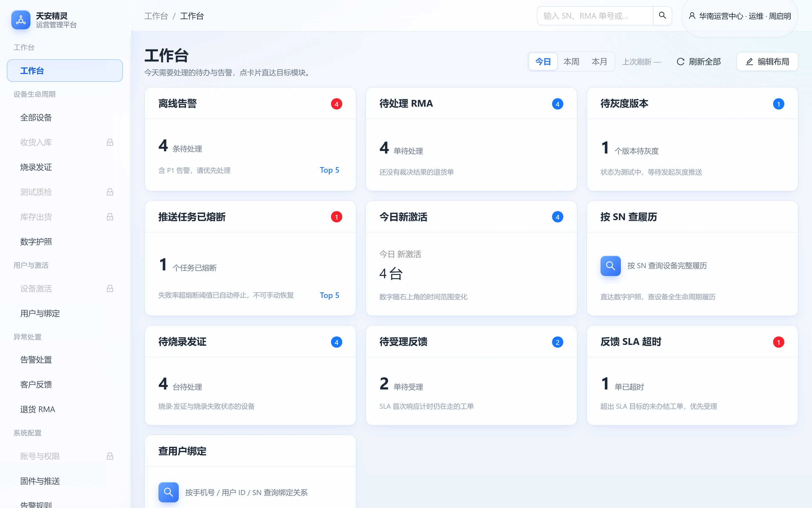Focus the SN / RMA search input field

tap(595, 16)
